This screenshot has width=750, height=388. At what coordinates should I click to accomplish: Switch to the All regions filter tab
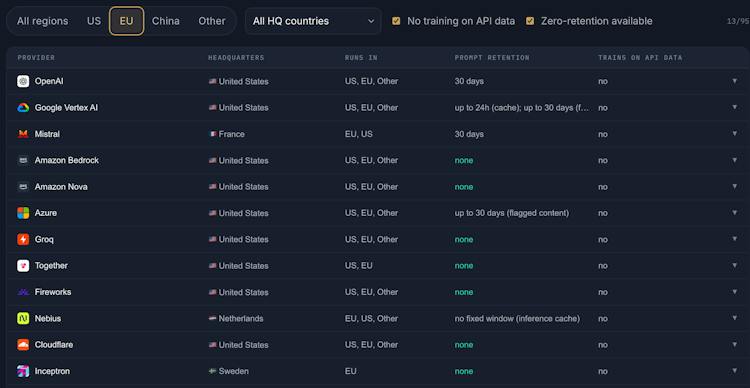[43, 21]
